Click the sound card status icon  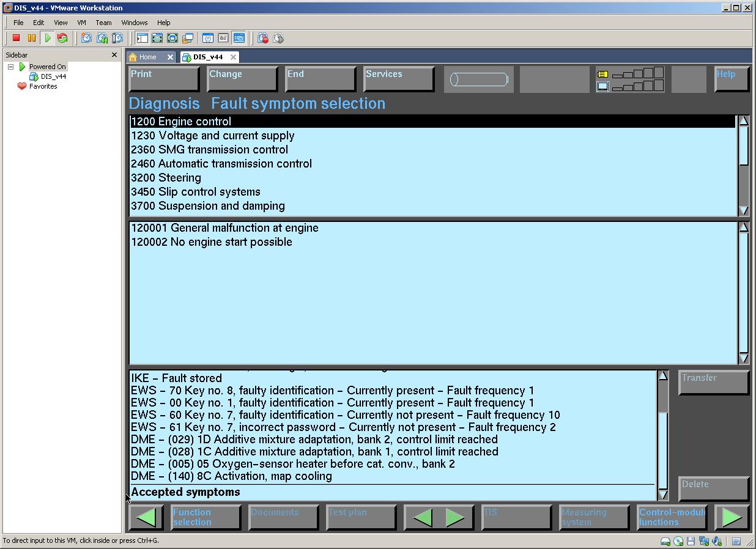click(x=716, y=541)
